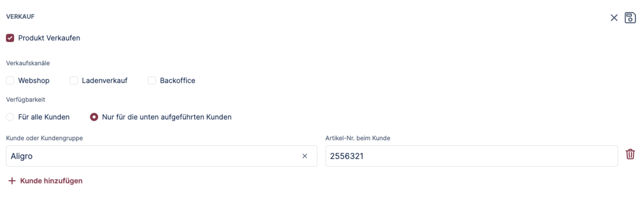Close the Verkauf panel with the X icon

(614, 18)
